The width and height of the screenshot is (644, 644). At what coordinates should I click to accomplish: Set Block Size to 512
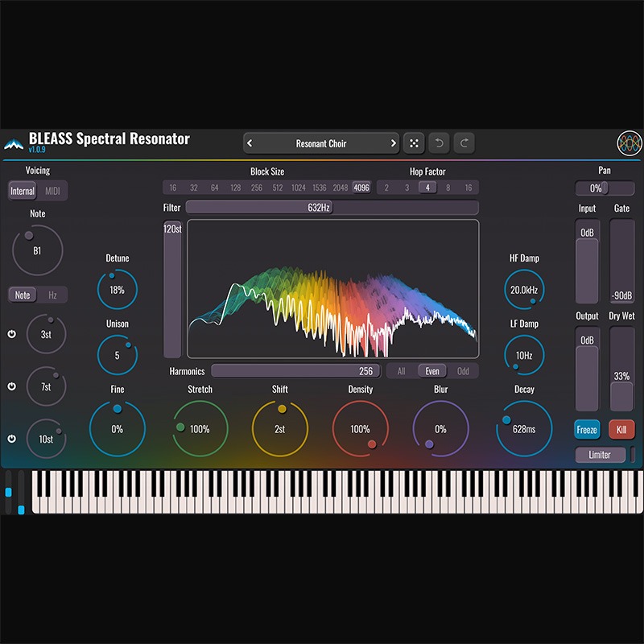[278, 188]
